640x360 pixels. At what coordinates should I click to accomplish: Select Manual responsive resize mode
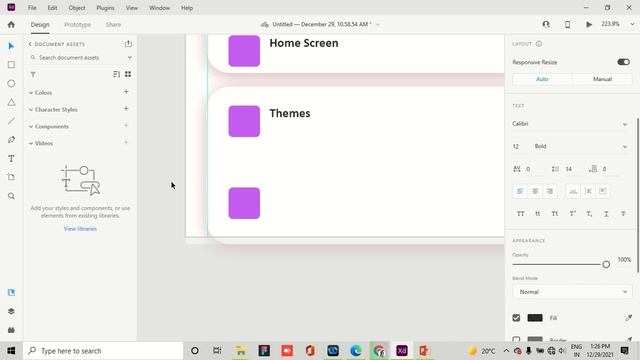pos(602,79)
